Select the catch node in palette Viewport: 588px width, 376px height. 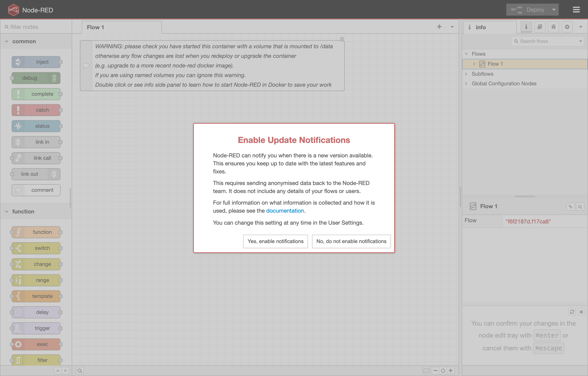coord(36,110)
